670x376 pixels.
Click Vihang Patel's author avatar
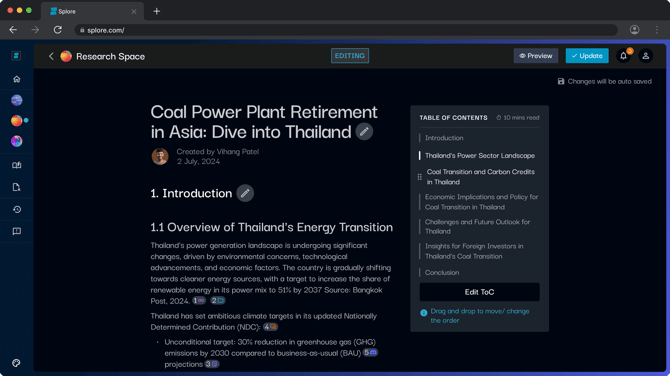coord(160,156)
